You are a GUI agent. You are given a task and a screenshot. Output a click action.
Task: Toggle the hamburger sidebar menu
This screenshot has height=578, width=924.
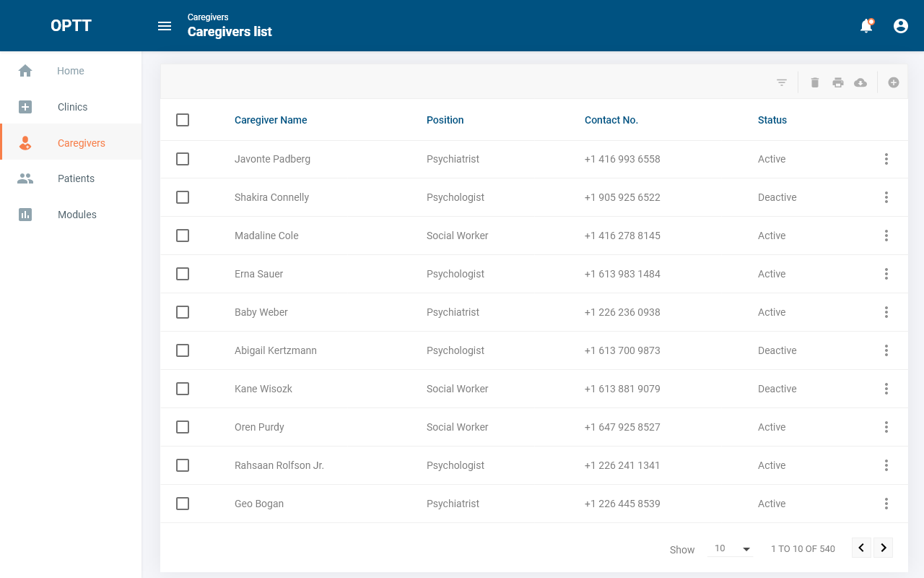pos(165,26)
